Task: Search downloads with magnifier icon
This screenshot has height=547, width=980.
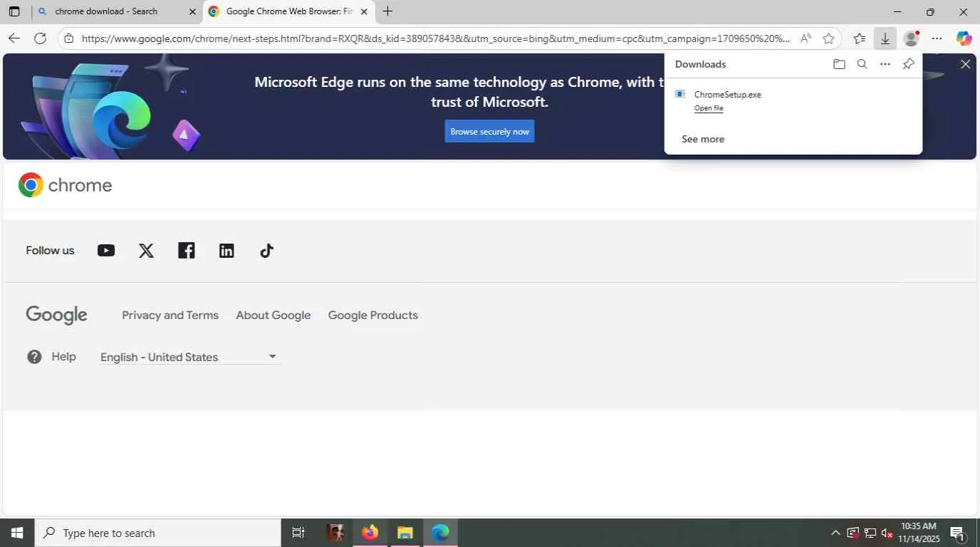Action: [862, 64]
